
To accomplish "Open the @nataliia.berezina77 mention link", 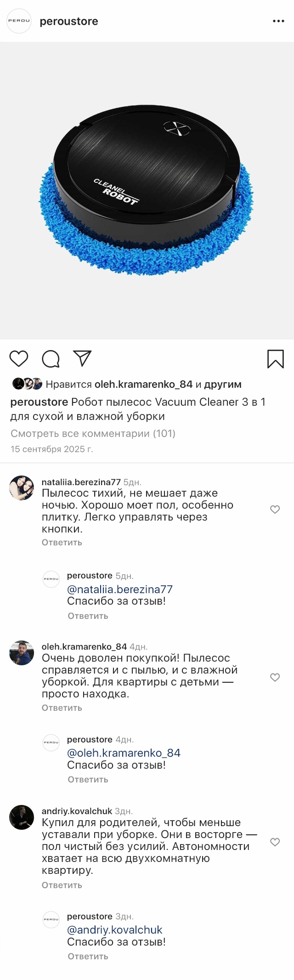I will (x=120, y=589).
